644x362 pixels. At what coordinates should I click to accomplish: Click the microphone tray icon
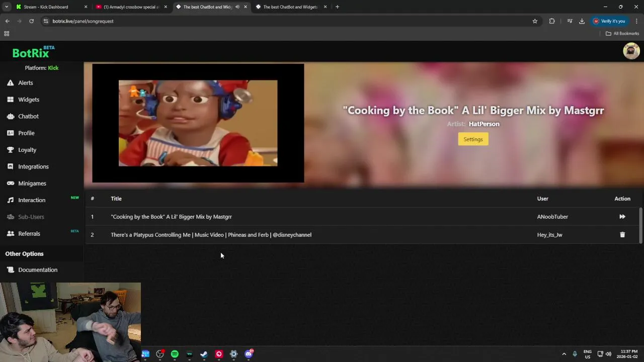tap(575, 354)
